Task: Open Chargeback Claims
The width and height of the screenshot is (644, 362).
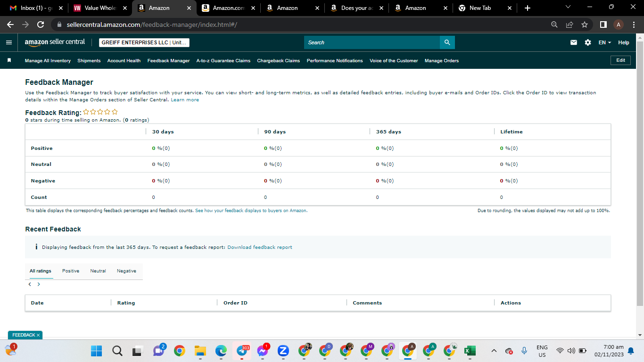Action: (x=279, y=61)
